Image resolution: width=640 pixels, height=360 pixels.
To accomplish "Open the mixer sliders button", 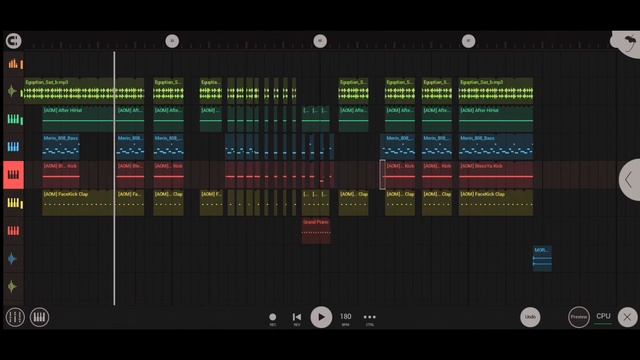I will [15, 317].
